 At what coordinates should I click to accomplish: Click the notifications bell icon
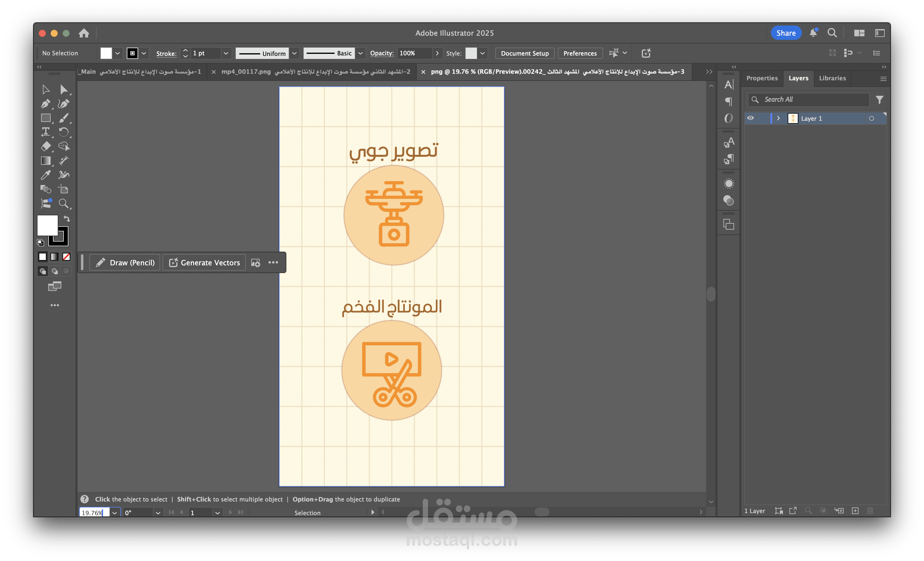click(813, 33)
